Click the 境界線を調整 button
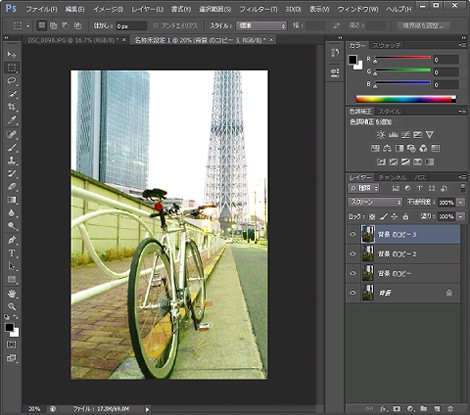The height and width of the screenshot is (415, 470). coord(423,26)
